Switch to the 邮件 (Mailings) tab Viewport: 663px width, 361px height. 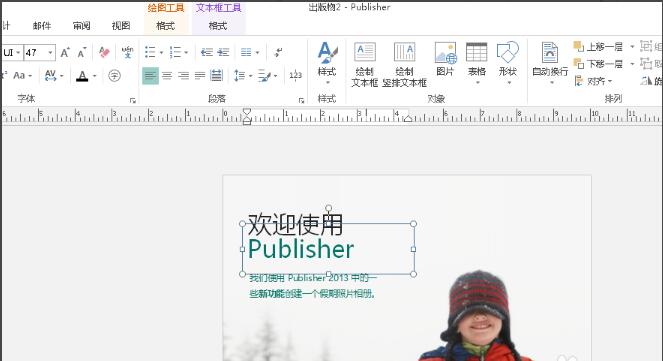click(x=42, y=26)
